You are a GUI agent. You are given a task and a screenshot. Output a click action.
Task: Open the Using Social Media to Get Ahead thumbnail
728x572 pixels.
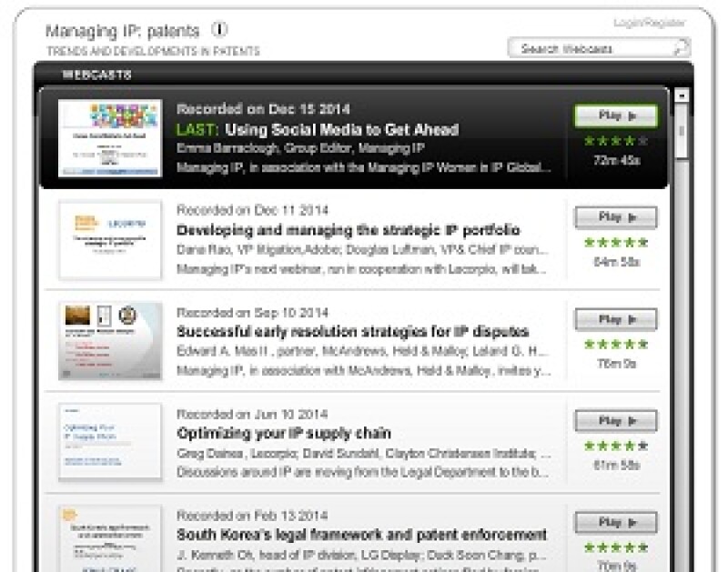click(x=110, y=138)
